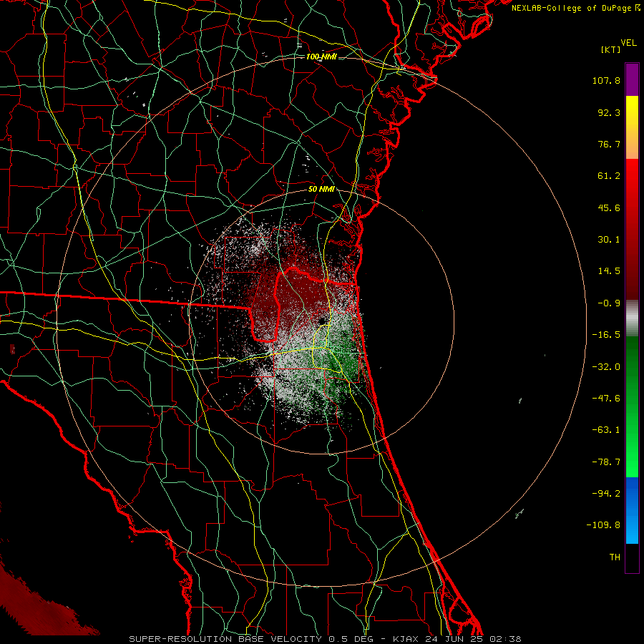Click the -63.1 velocity scale value

(606, 430)
